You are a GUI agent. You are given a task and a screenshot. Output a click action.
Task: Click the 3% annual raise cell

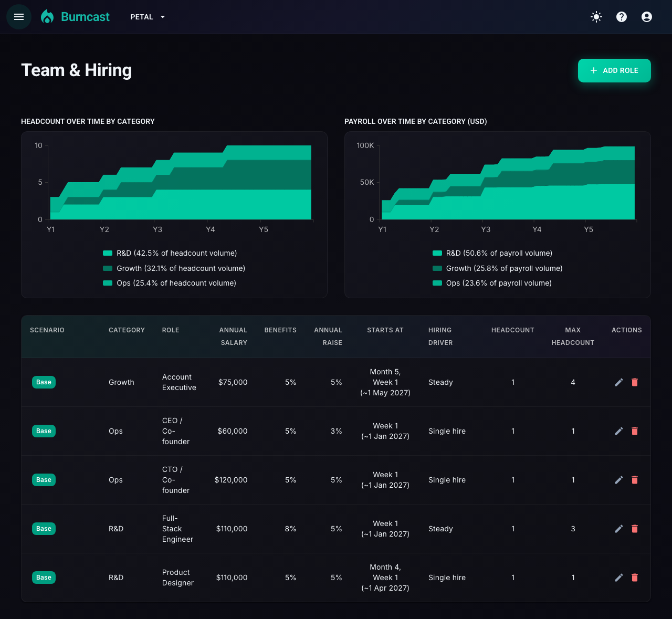(337, 431)
